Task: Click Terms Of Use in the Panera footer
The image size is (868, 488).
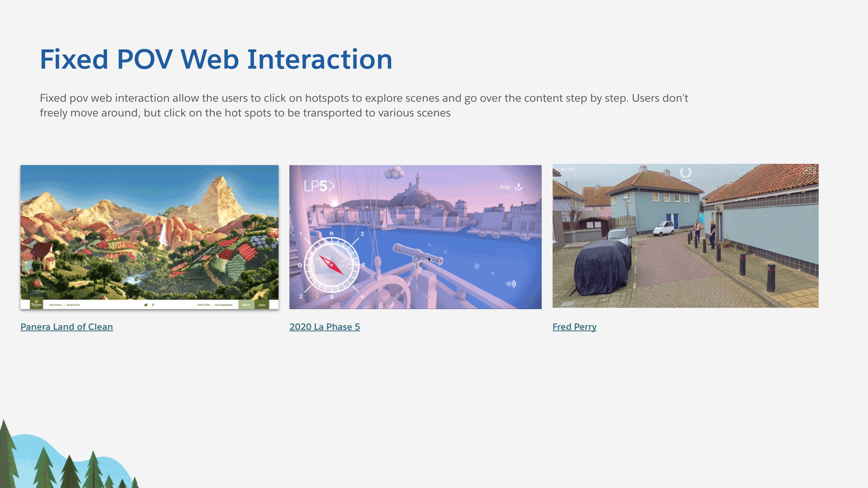Action: [x=73, y=305]
